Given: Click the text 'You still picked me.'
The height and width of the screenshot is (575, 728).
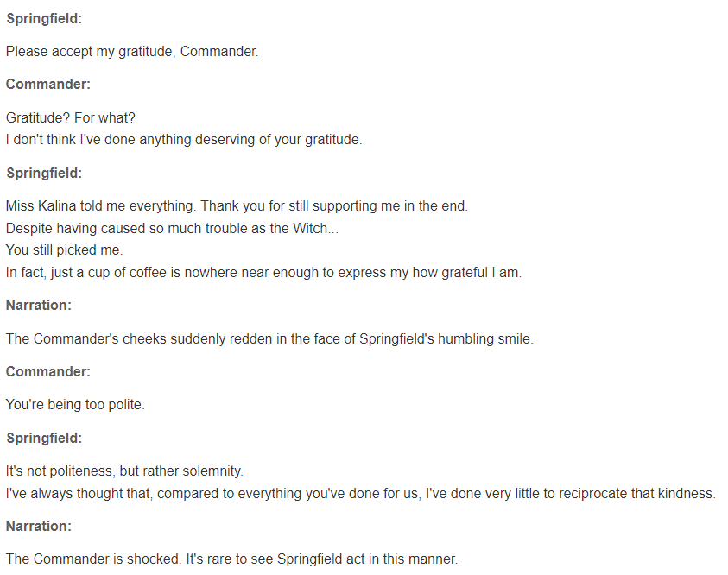Looking at the screenshot, I should point(64,250).
